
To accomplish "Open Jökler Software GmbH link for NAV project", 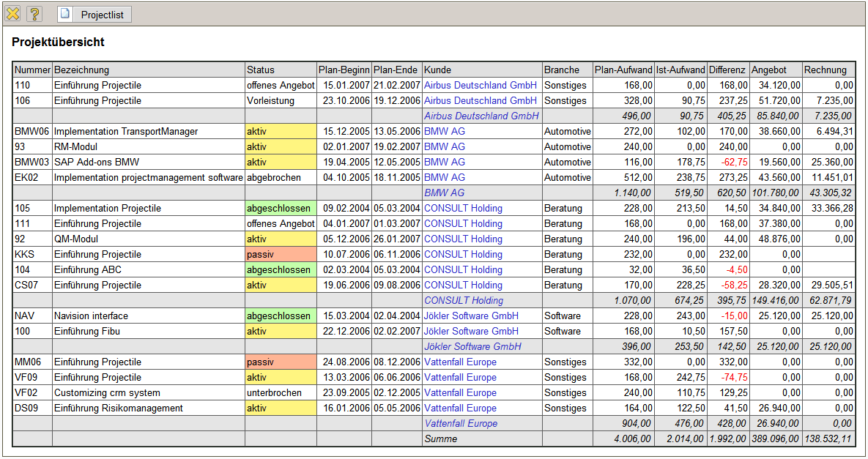I will pos(471,316).
